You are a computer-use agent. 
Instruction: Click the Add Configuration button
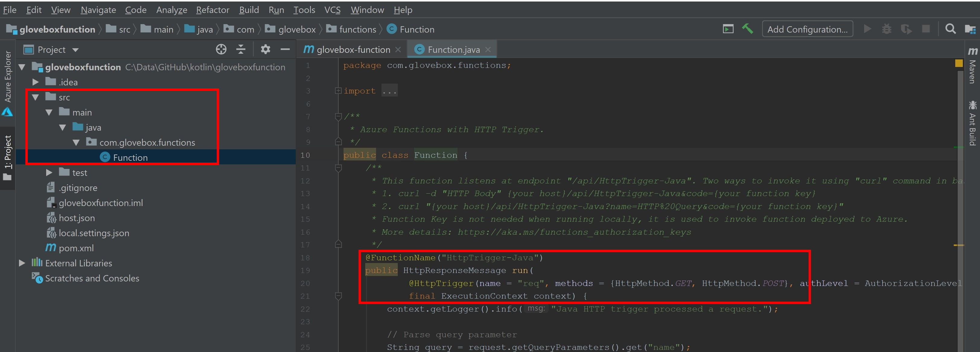tap(807, 29)
